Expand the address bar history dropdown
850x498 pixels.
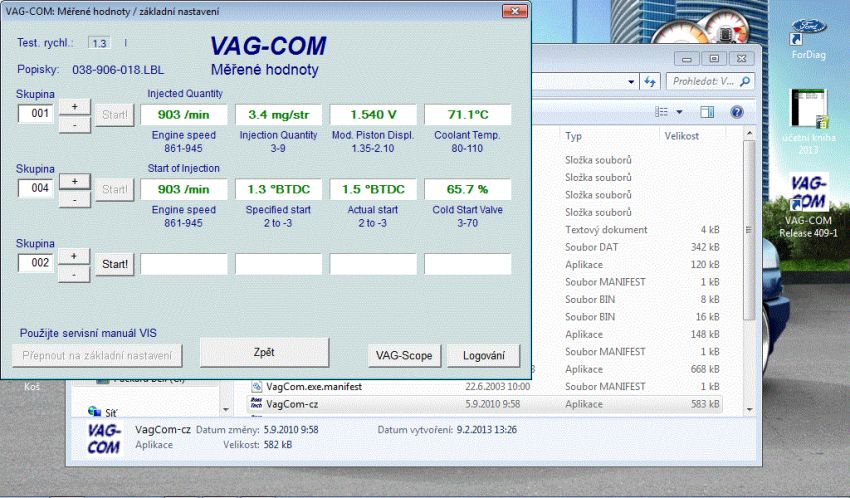tap(630, 82)
